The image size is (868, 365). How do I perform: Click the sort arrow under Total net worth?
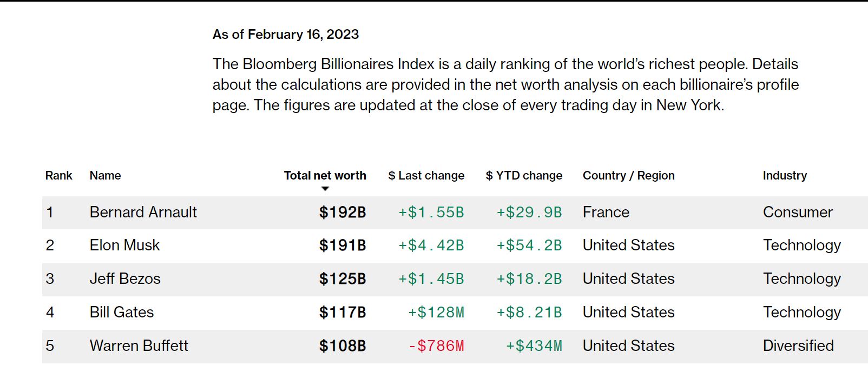[325, 189]
